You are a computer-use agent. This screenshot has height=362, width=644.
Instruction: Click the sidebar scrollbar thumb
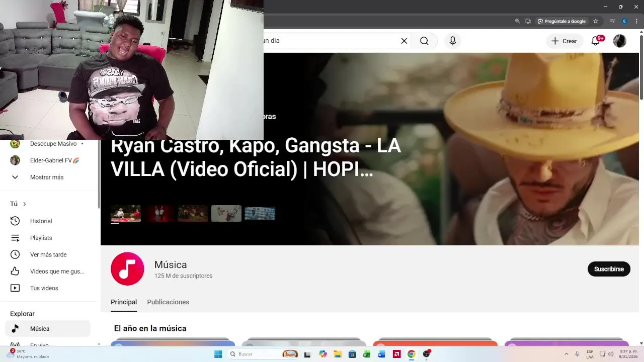click(99, 173)
